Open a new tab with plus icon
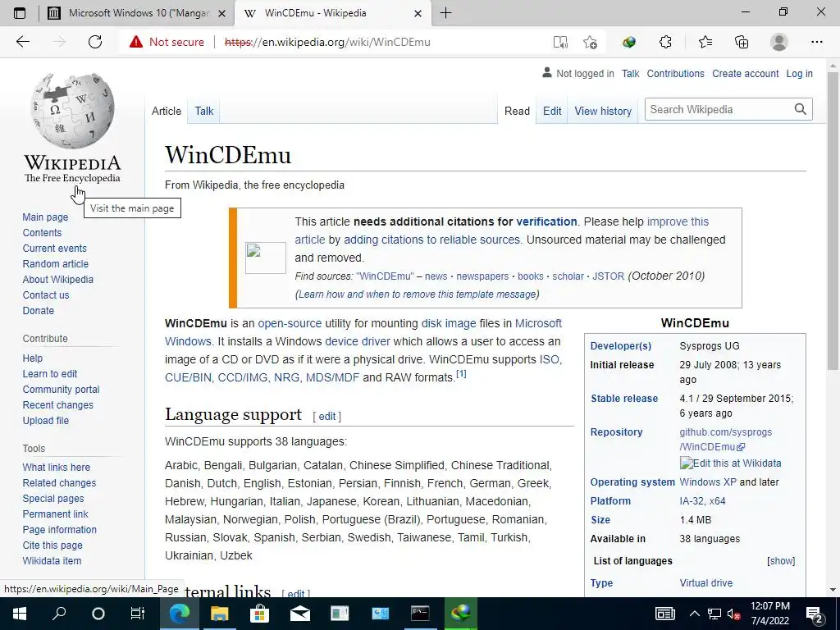This screenshot has height=630, width=840. pos(445,13)
